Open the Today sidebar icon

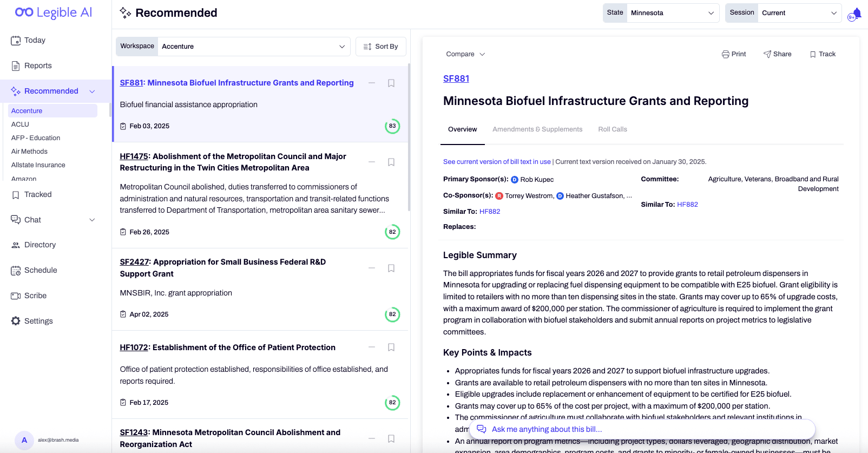(16, 41)
